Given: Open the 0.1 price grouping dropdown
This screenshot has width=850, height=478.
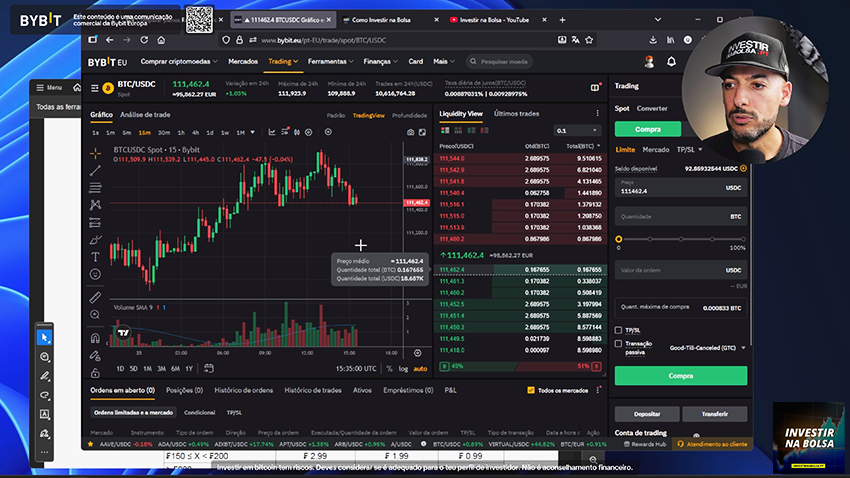Looking at the screenshot, I should (x=577, y=131).
